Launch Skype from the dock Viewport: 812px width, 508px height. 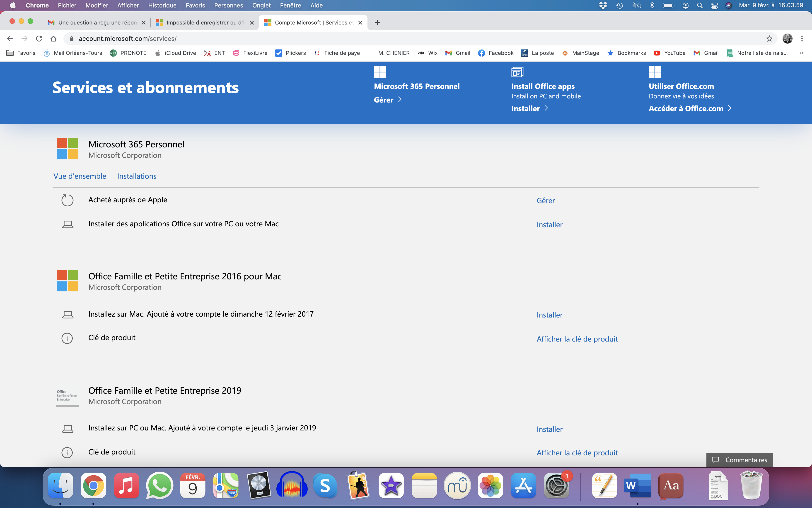tap(325, 486)
